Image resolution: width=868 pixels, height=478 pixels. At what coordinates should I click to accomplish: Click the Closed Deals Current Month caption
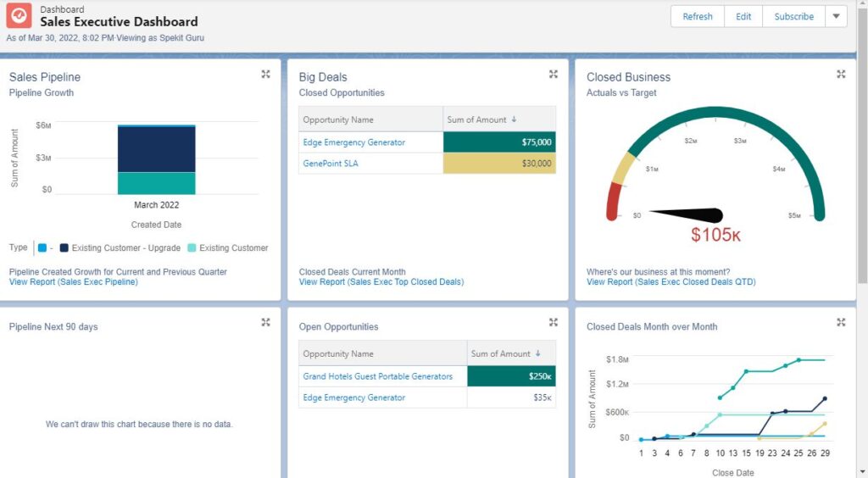(352, 272)
